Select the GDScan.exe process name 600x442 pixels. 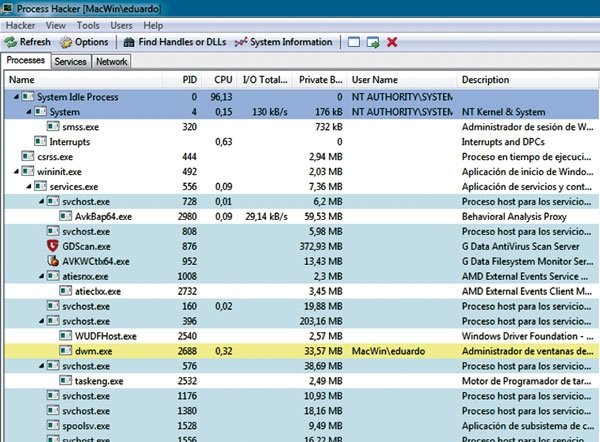pyautogui.click(x=86, y=246)
